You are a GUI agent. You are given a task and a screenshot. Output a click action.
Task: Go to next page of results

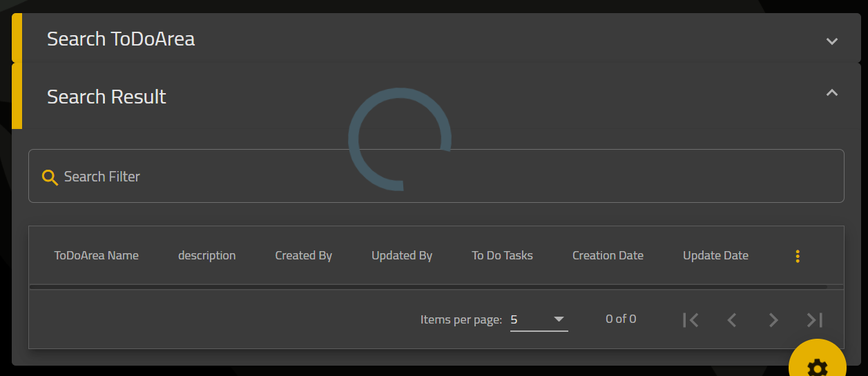click(x=773, y=319)
